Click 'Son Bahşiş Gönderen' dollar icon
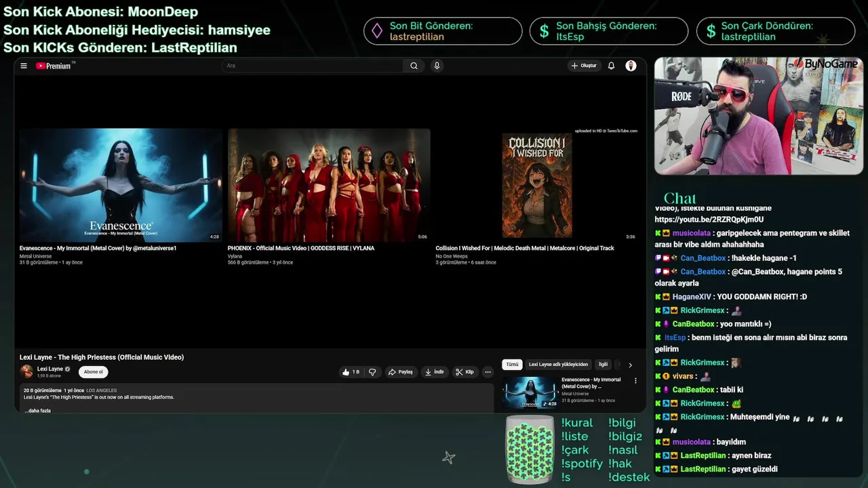 pos(544,31)
